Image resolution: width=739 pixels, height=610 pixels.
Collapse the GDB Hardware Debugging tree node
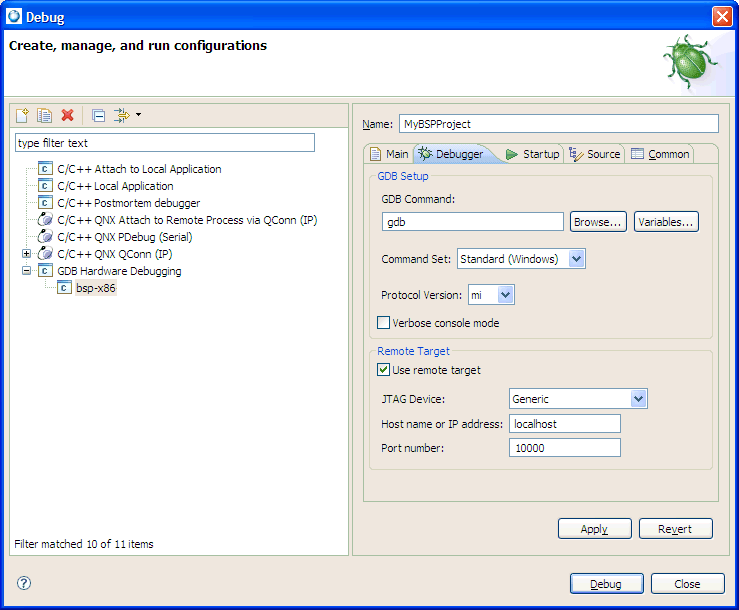tap(27, 271)
